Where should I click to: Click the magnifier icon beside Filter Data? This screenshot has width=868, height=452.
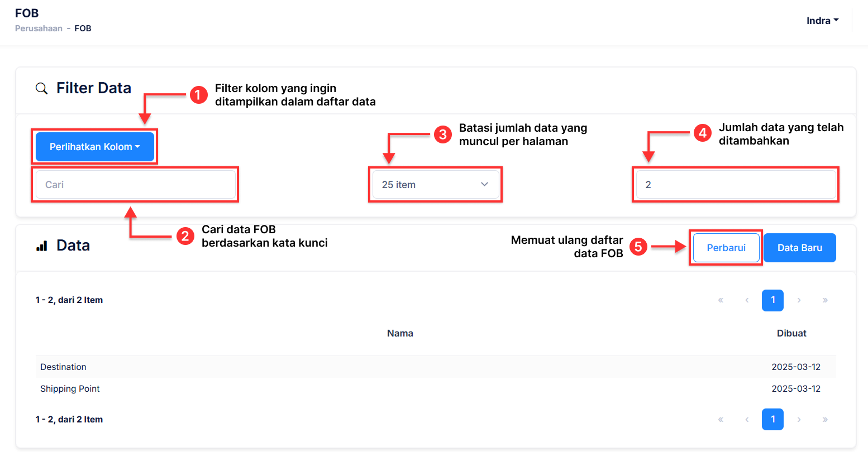(41, 89)
